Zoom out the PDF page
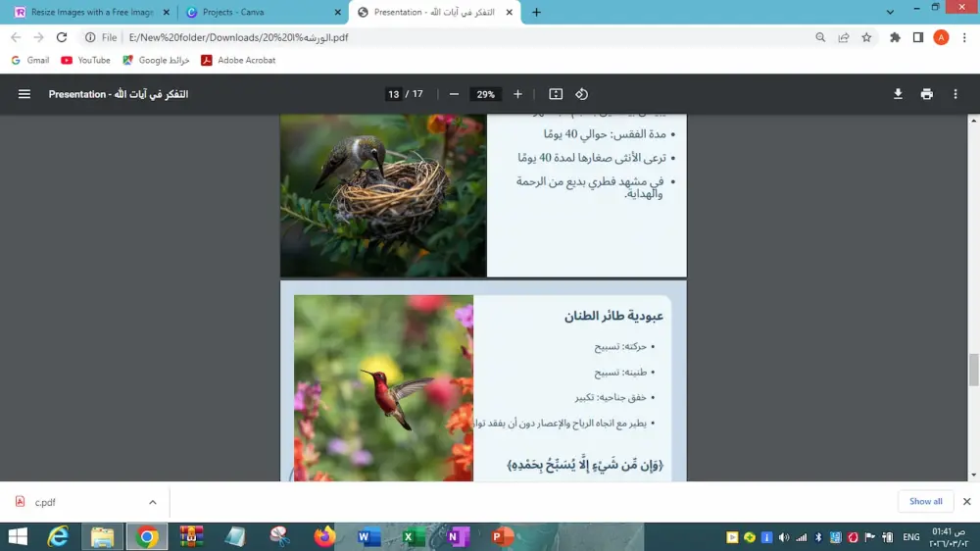Image resolution: width=980 pixels, height=551 pixels. coord(454,94)
